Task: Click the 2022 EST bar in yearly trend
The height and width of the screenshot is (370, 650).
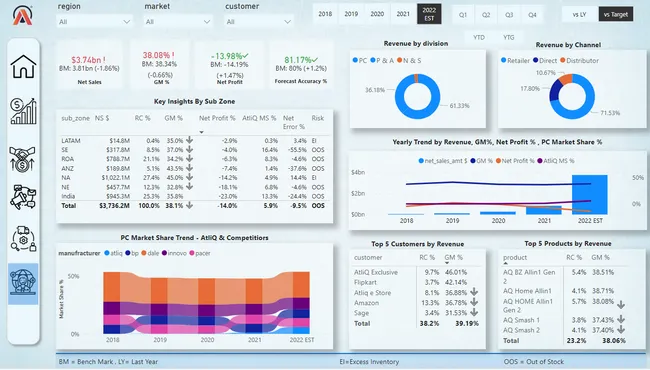Action: click(589, 194)
